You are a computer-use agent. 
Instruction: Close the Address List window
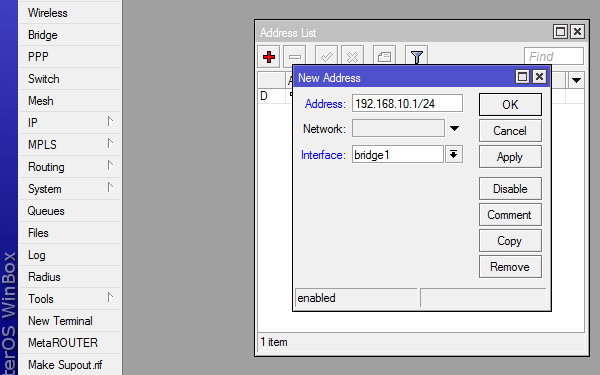[x=577, y=31]
